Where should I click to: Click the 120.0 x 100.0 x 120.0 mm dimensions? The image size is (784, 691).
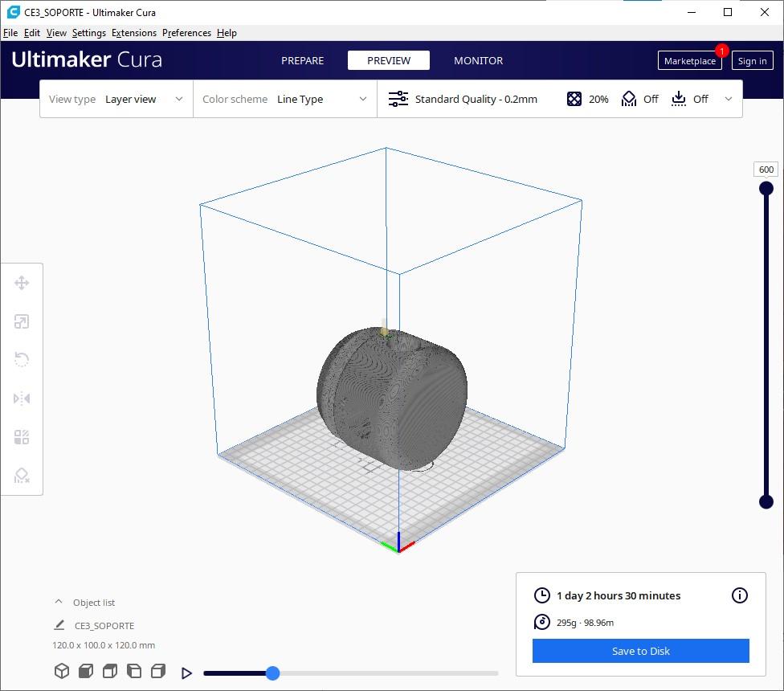104,645
